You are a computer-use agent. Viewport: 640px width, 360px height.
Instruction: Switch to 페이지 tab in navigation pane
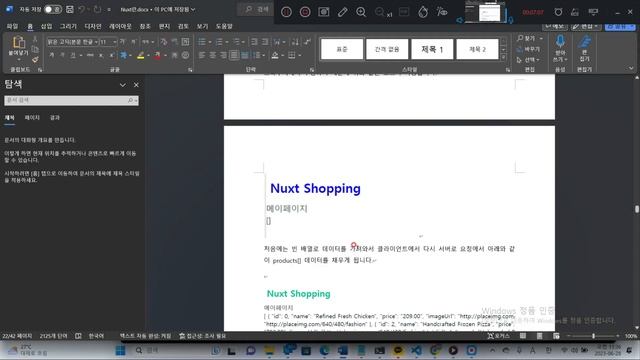pos(32,118)
